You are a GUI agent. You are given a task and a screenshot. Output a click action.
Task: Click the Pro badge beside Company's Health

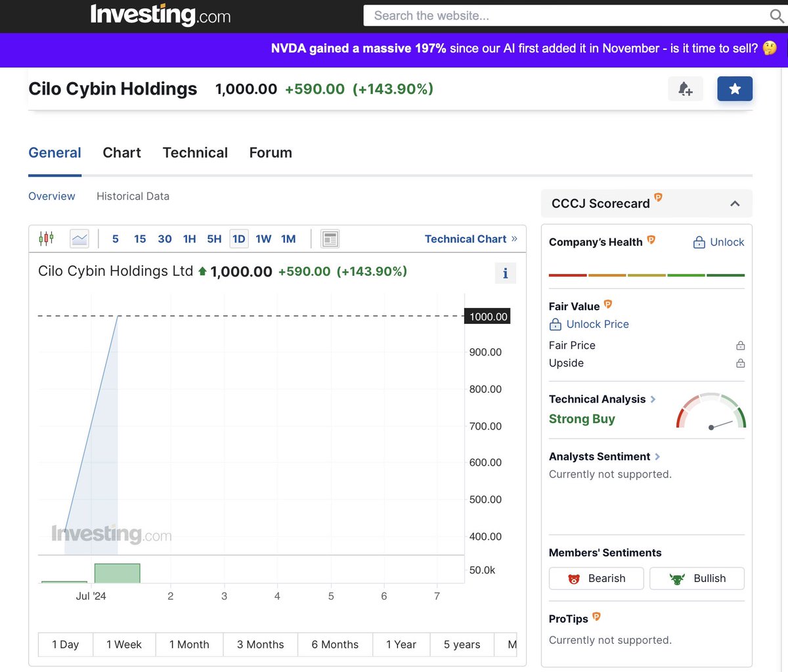point(651,240)
